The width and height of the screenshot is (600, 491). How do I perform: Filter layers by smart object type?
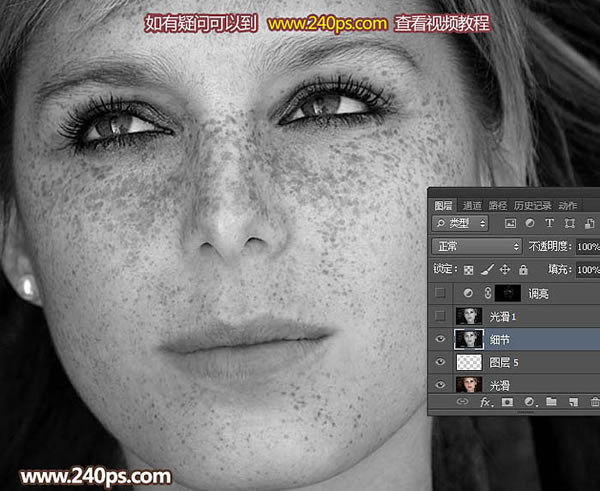tap(590, 223)
